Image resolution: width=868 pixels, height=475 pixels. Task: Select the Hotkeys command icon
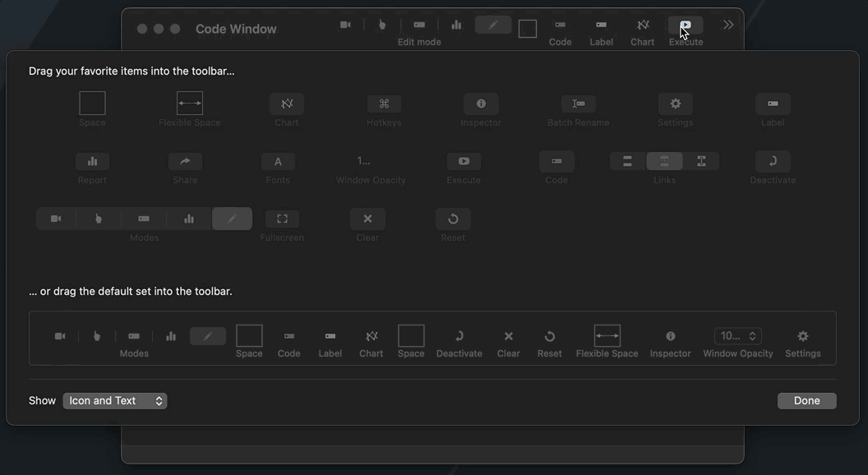(384, 104)
